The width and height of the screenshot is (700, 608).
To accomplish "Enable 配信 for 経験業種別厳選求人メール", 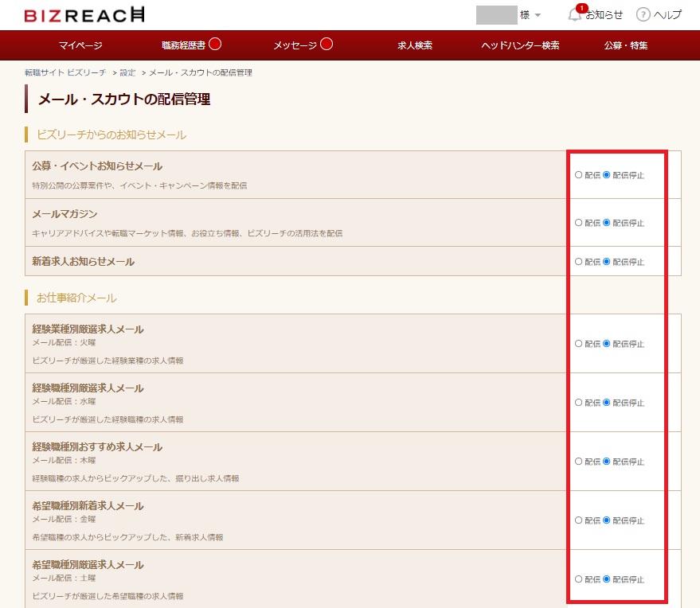I will click(x=579, y=344).
